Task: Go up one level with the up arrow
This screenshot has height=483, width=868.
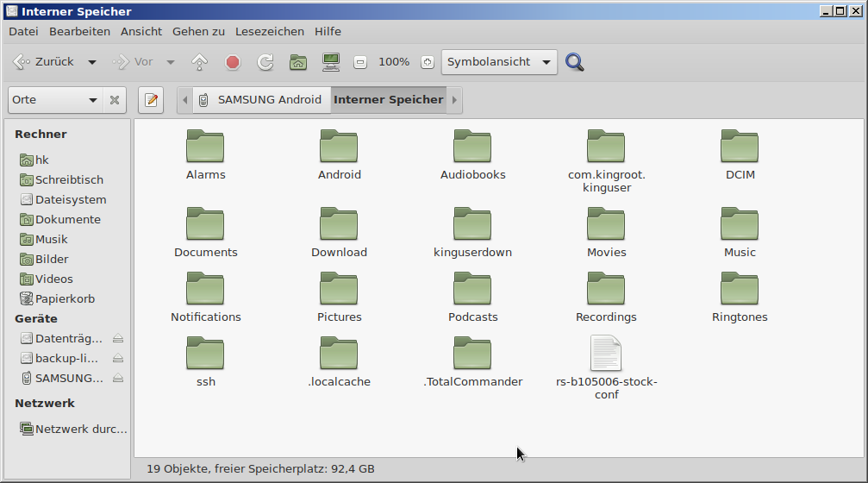Action: (x=200, y=62)
